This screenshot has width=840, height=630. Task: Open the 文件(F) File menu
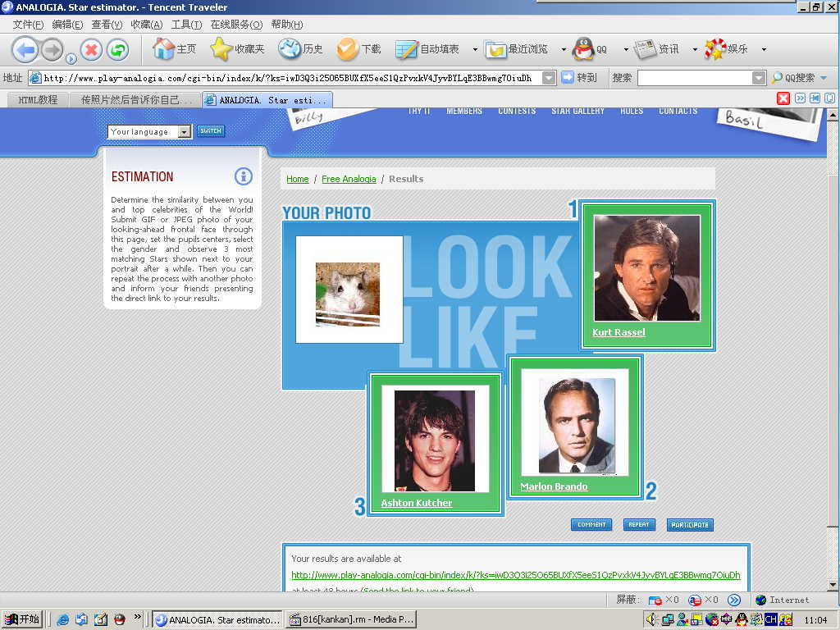point(28,25)
